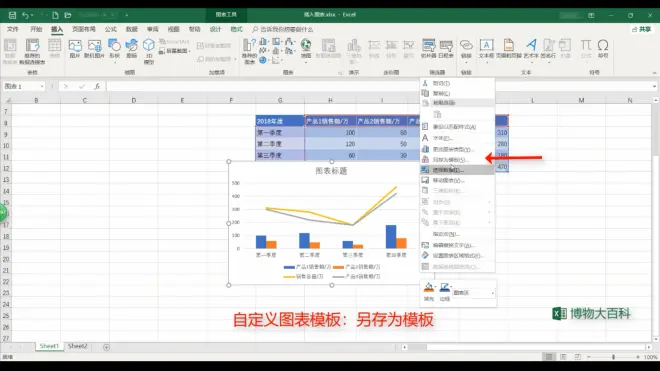Choose Cut (剪切) in the context menu
660x371 pixels.
(457, 83)
